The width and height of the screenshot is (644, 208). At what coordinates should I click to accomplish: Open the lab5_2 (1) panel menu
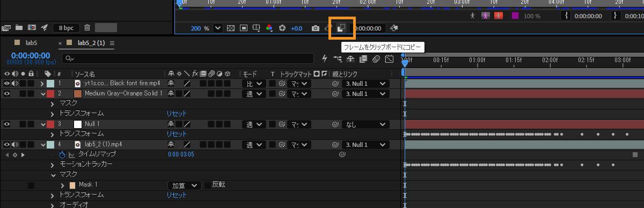tap(112, 43)
